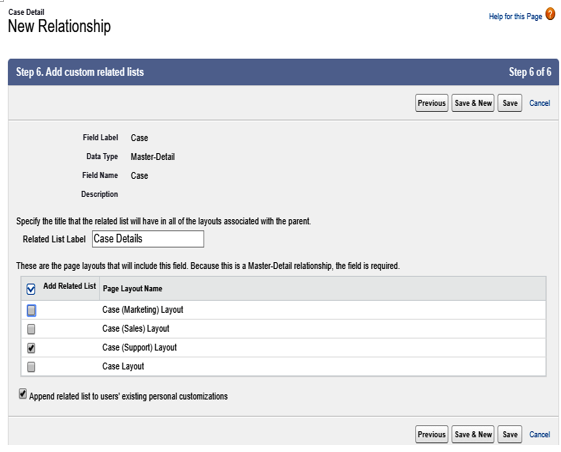Click the bottom Previous button
This screenshot has width=561, height=452.
(431, 434)
